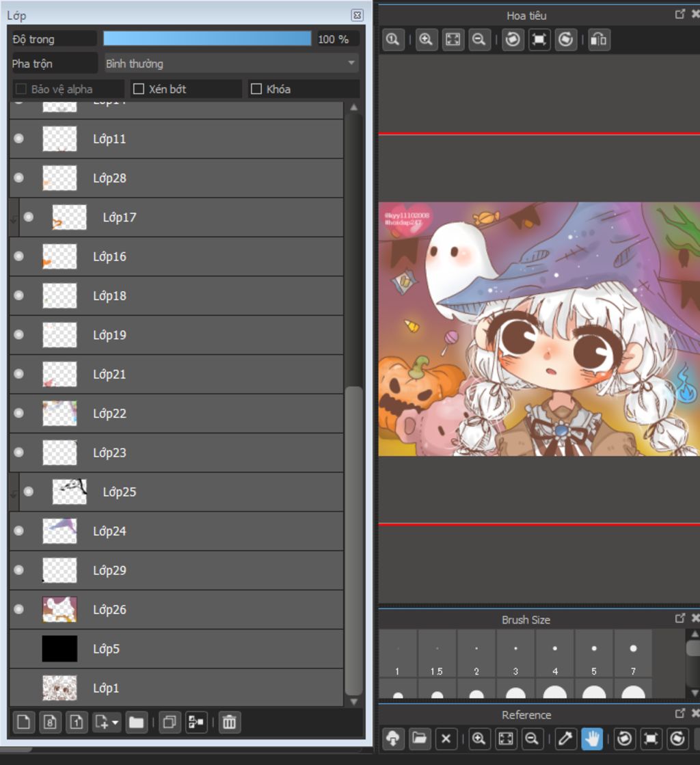The height and width of the screenshot is (765, 700).
Task: Show the hidden layer Lớp5
Action: click(x=19, y=649)
